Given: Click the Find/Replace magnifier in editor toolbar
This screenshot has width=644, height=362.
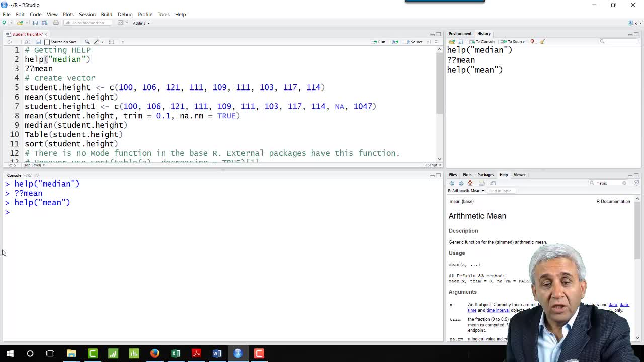Looking at the screenshot, I should point(87,42).
